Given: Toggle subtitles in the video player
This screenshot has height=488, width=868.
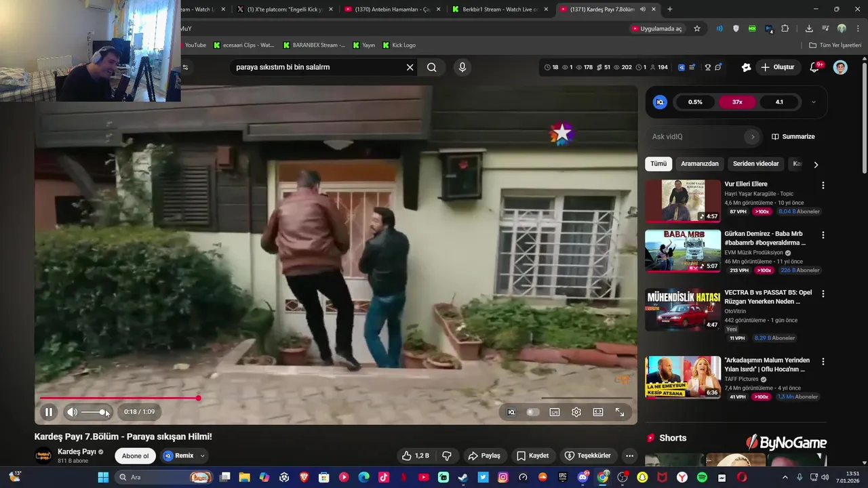Looking at the screenshot, I should click(555, 412).
